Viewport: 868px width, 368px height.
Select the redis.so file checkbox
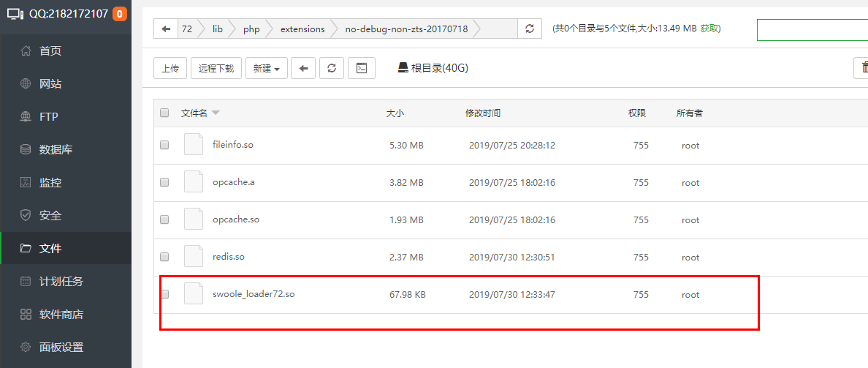pos(164,257)
